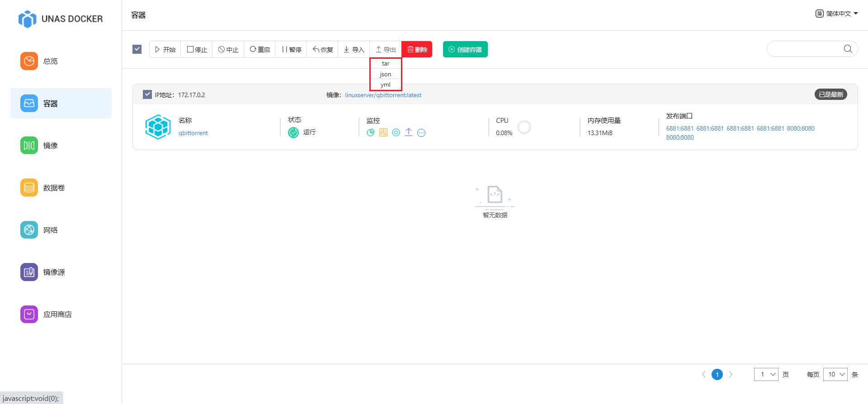868x404 pixels.
Task: Click the 重启 restart toolbar button
Action: coord(260,49)
